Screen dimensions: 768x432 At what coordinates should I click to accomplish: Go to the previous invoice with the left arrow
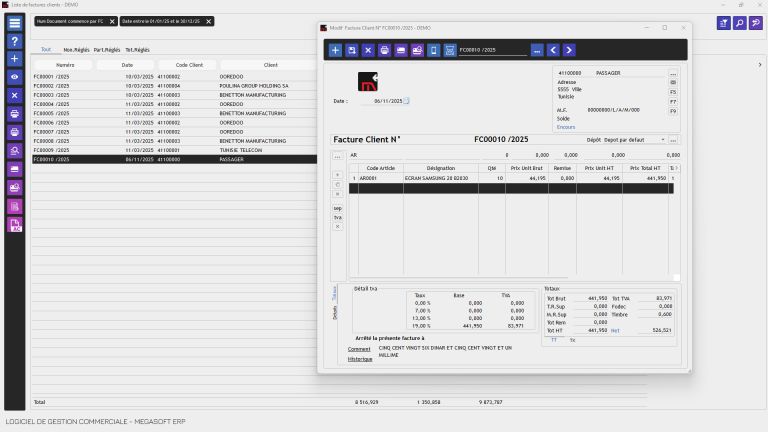pos(553,50)
